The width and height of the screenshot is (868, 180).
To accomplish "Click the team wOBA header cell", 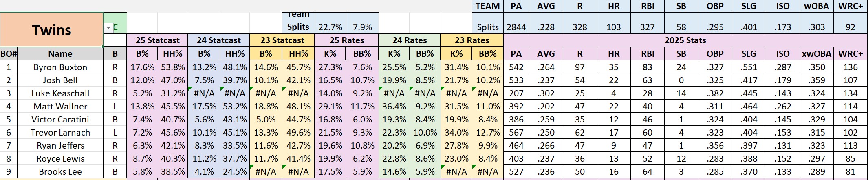I will (816, 6).
